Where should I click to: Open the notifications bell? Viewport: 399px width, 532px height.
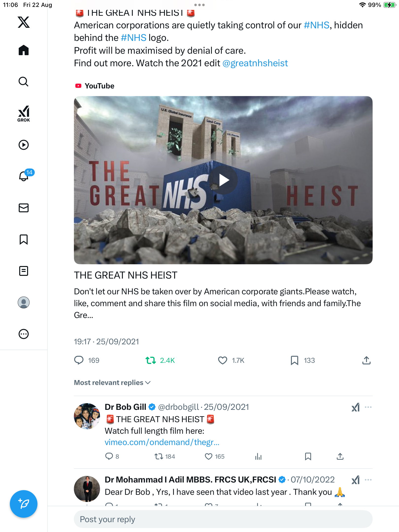pyautogui.click(x=24, y=176)
